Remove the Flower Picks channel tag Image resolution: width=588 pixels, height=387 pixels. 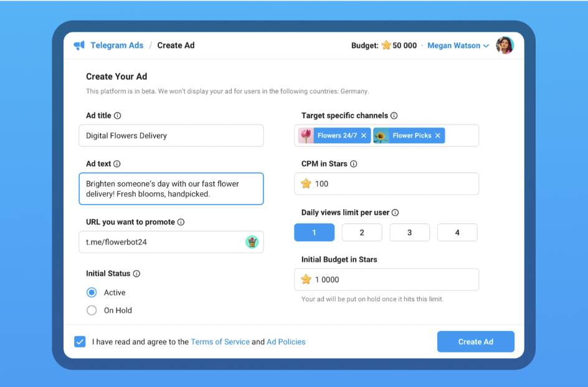coord(438,136)
